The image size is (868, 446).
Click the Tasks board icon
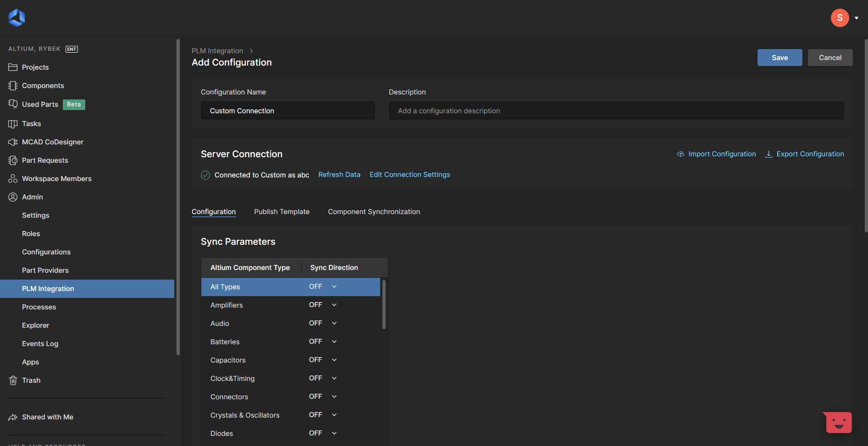click(13, 124)
